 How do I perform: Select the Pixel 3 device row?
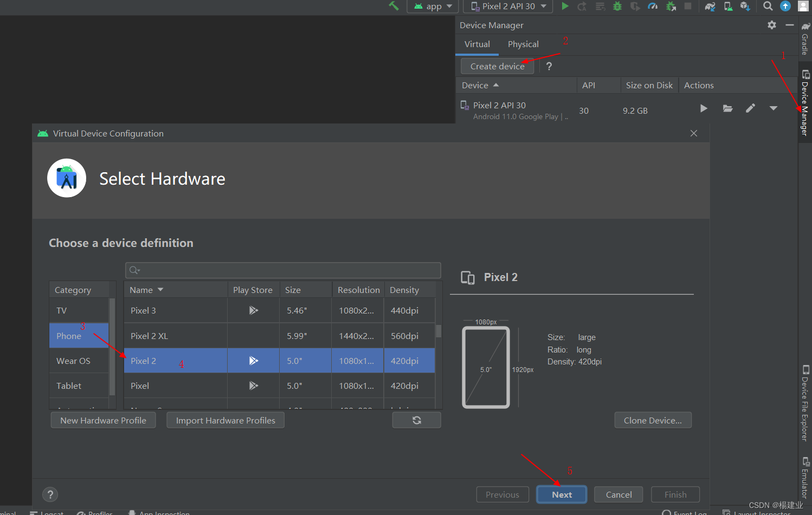pos(280,310)
